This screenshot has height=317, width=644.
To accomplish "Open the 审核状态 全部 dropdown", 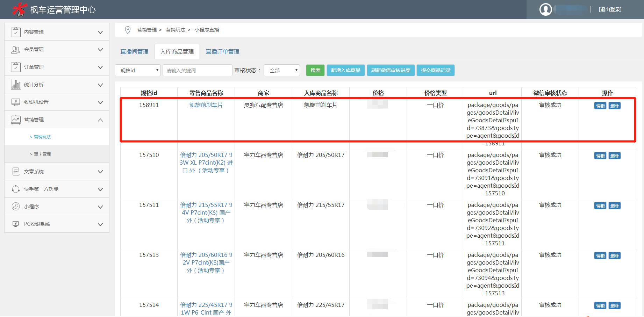I will (282, 70).
